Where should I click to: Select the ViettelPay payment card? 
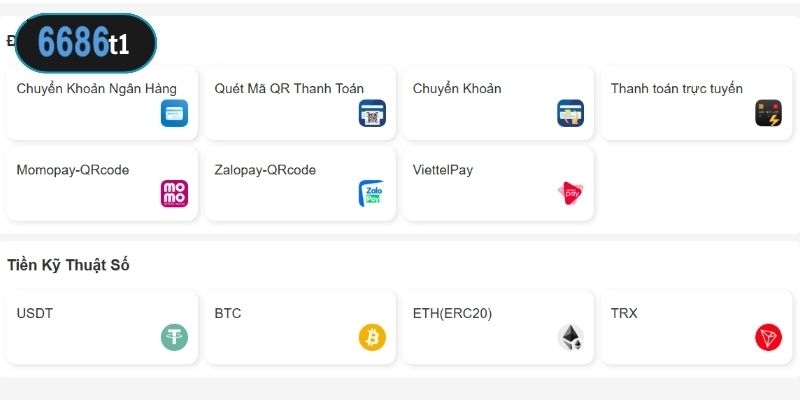coord(498,184)
